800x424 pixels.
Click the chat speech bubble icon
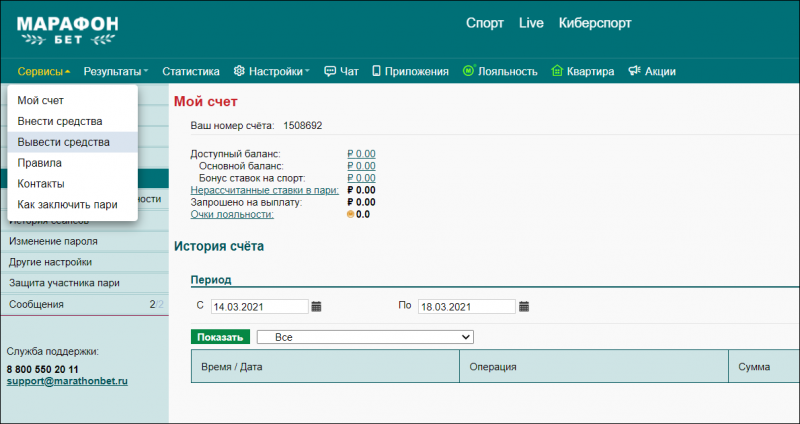pyautogui.click(x=330, y=71)
